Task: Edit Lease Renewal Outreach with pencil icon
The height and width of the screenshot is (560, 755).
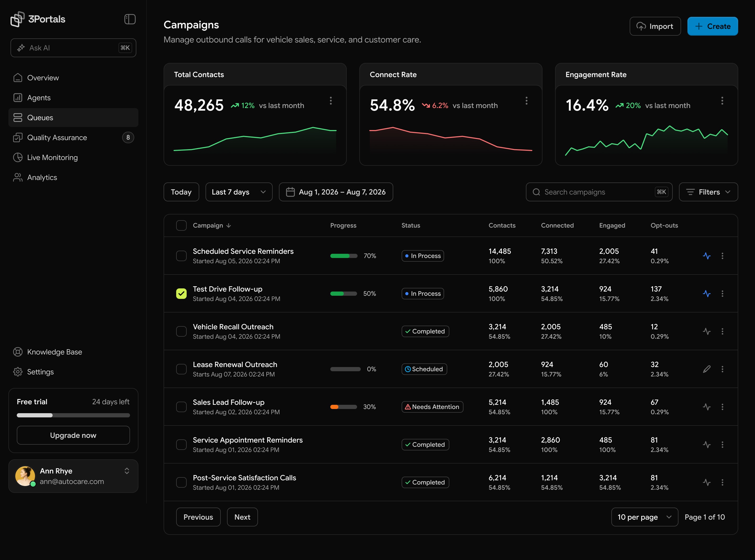Action: tap(707, 369)
